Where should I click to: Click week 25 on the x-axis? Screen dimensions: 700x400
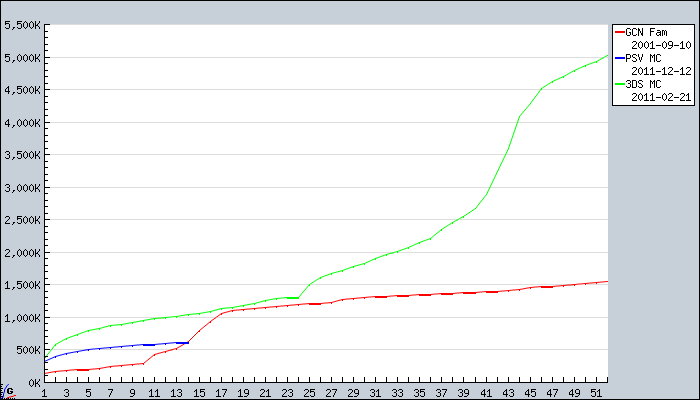tap(309, 393)
